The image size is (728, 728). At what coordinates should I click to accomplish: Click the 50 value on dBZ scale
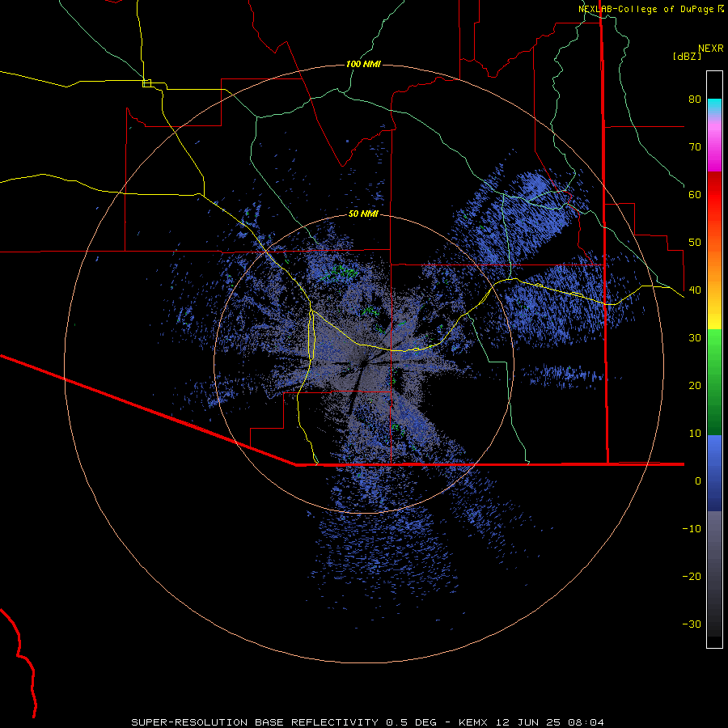pyautogui.click(x=695, y=243)
